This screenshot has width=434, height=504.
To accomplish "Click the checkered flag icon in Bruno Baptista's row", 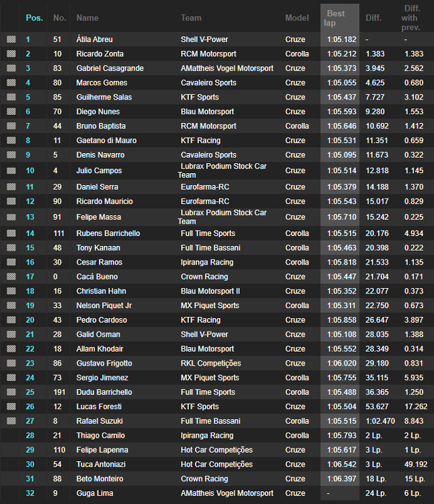I will pos(11,126).
